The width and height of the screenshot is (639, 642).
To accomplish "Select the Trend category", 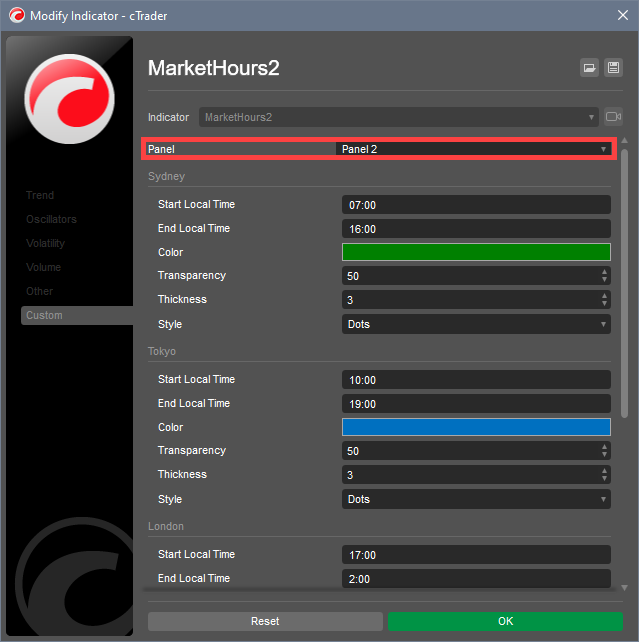I will click(40, 195).
